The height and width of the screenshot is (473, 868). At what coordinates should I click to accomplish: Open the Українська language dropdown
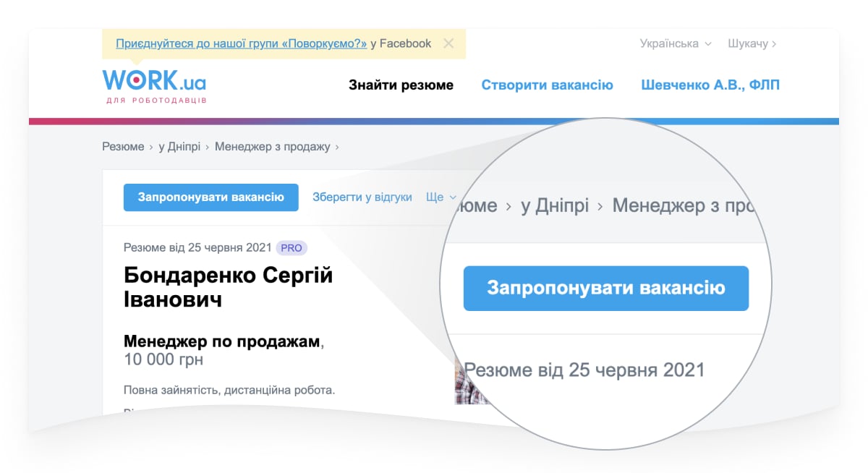[x=676, y=43]
